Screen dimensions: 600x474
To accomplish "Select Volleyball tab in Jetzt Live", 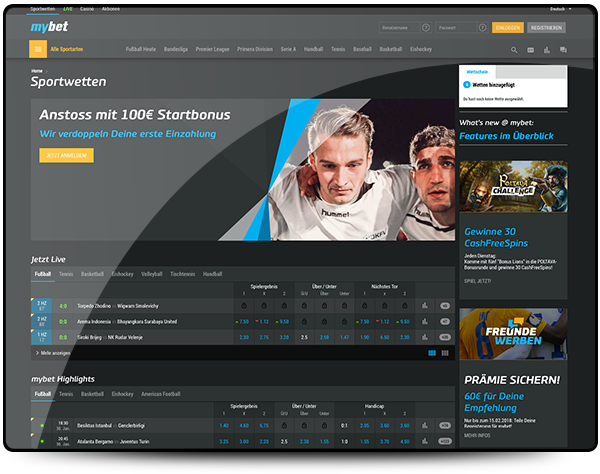I will coord(152,274).
